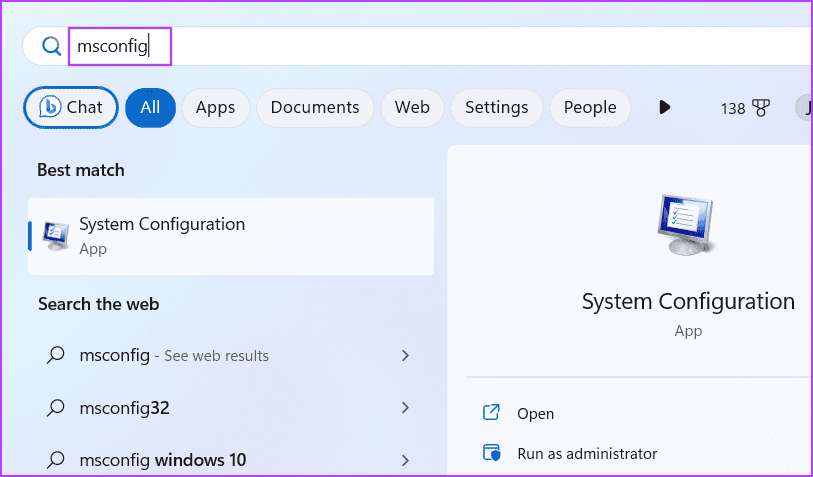Show more filters with the play arrow
The image size is (813, 477).
pyautogui.click(x=665, y=107)
